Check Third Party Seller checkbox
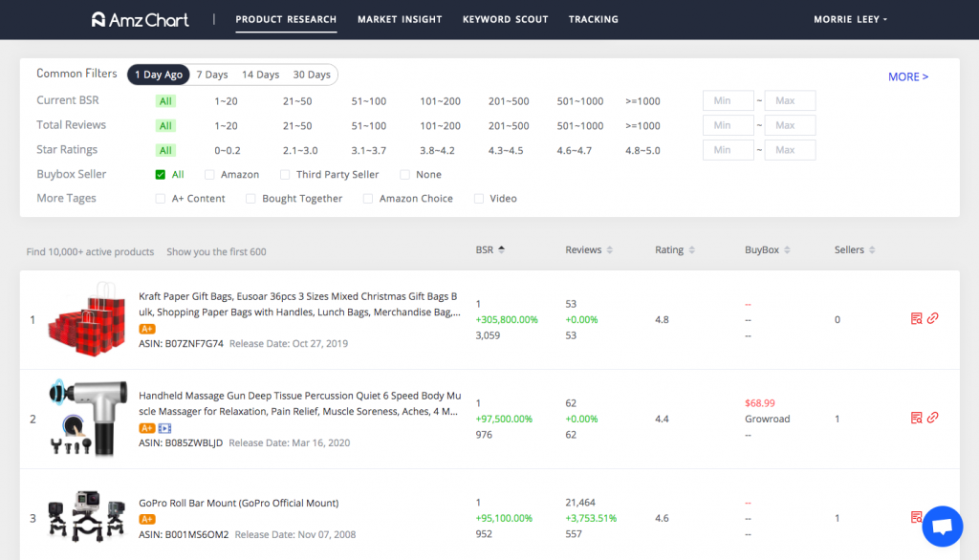Screen dimensions: 979x560 pos(285,175)
